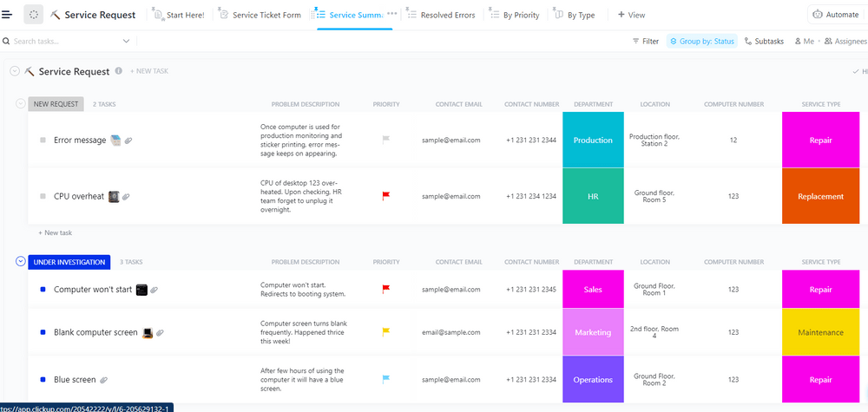Toggle status square for Error message task
868x412 pixels.
tap(43, 140)
